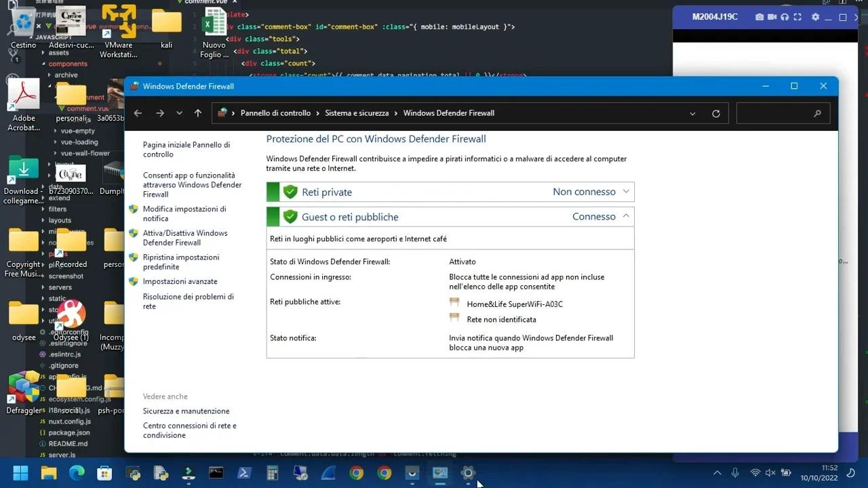
Task: Open the address bar dropdown
Action: 692,113
